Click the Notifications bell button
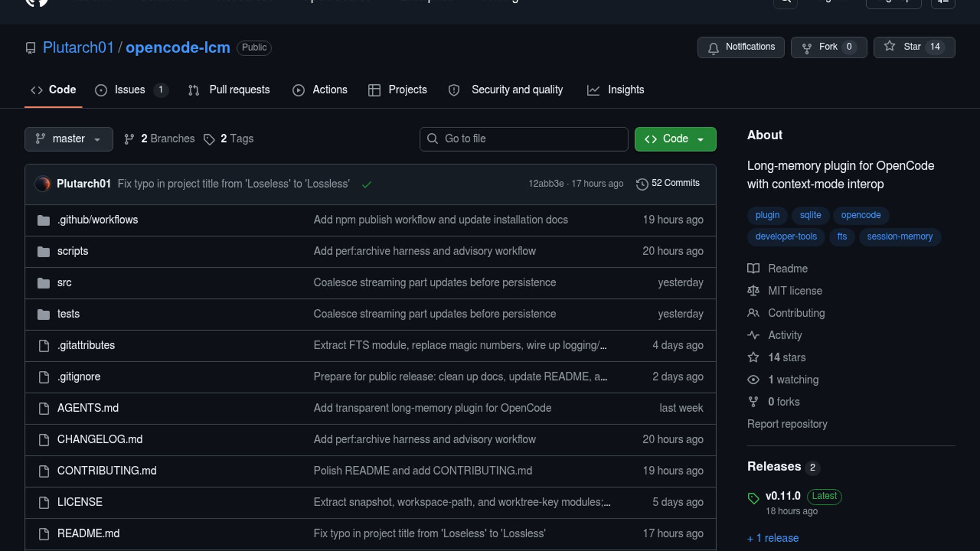 [x=741, y=47]
